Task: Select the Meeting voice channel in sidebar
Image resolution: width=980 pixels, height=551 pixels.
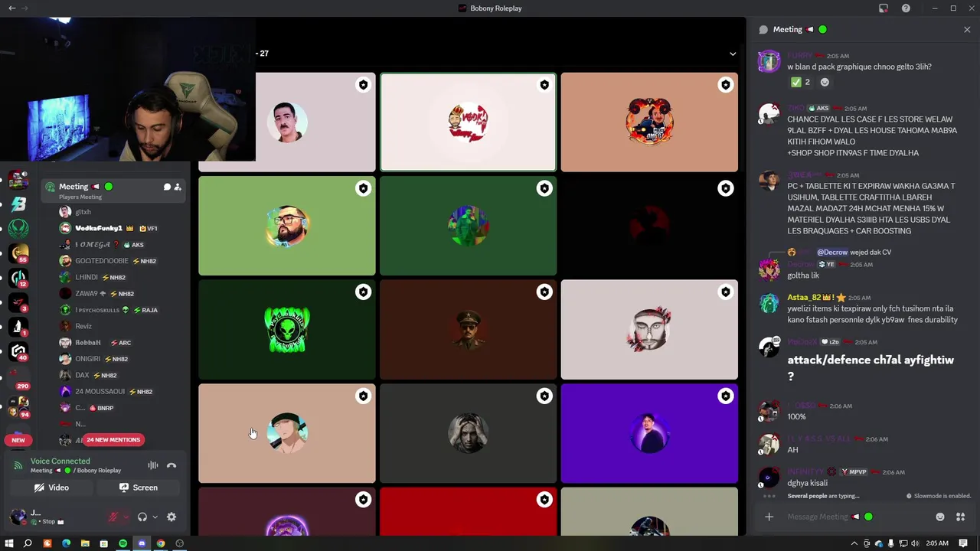Action: coord(115,191)
